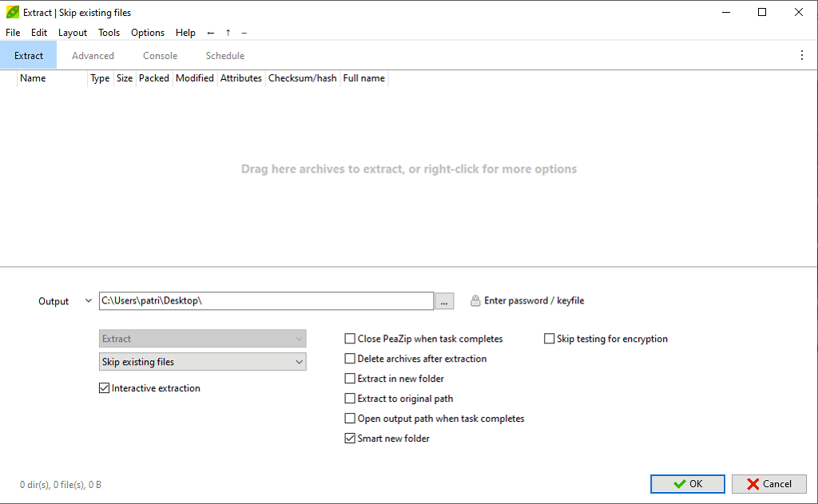Click the PeaZip app icon in title bar
Screen dimensions: 818x504
tap(13, 12)
